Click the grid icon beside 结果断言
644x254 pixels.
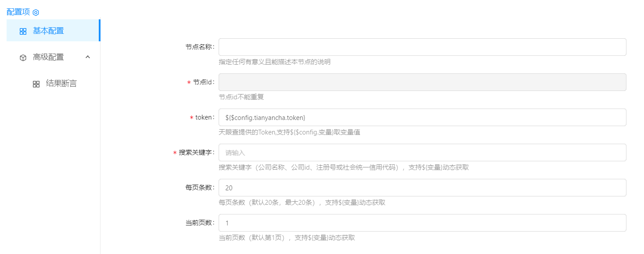click(x=36, y=84)
